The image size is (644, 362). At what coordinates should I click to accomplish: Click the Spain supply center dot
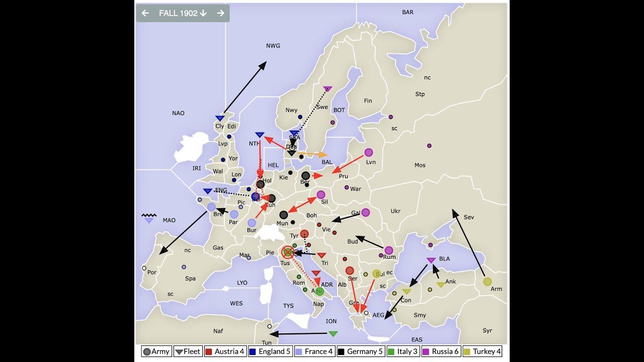point(184,266)
